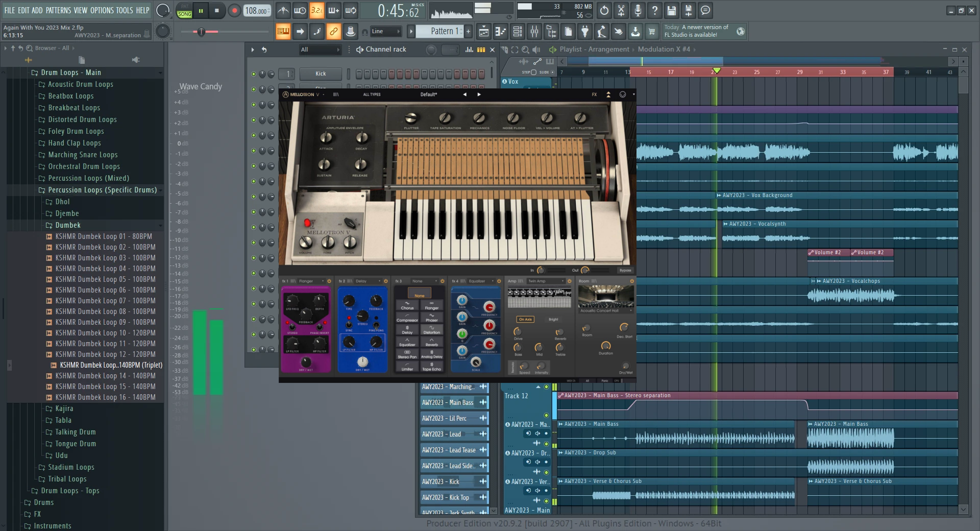980x531 pixels.
Task: Toggle overdub recording icon
Action: (x=334, y=10)
